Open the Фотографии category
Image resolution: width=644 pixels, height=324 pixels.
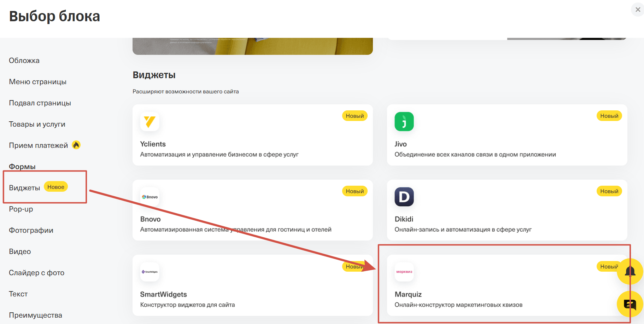tap(31, 230)
